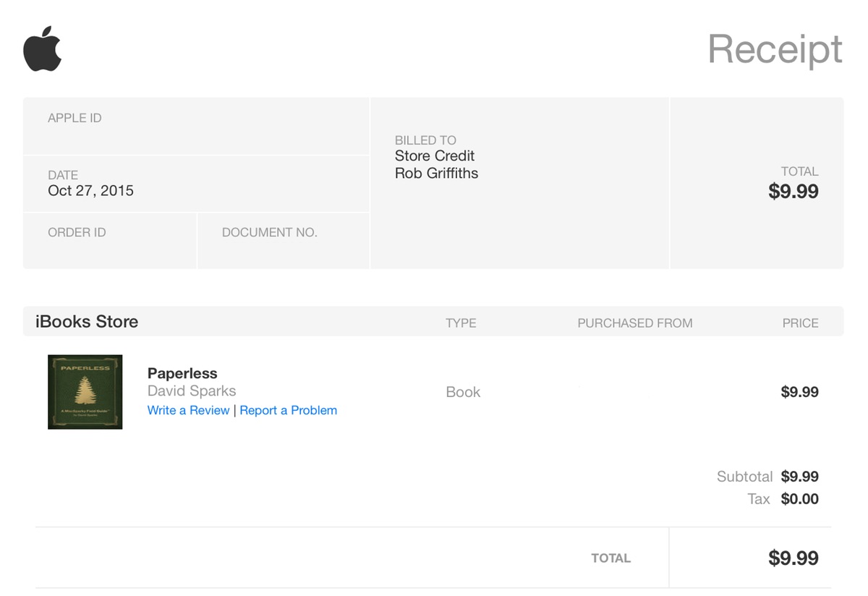Select the TYPE column header
This screenshot has height=596, width=868.
point(461,323)
